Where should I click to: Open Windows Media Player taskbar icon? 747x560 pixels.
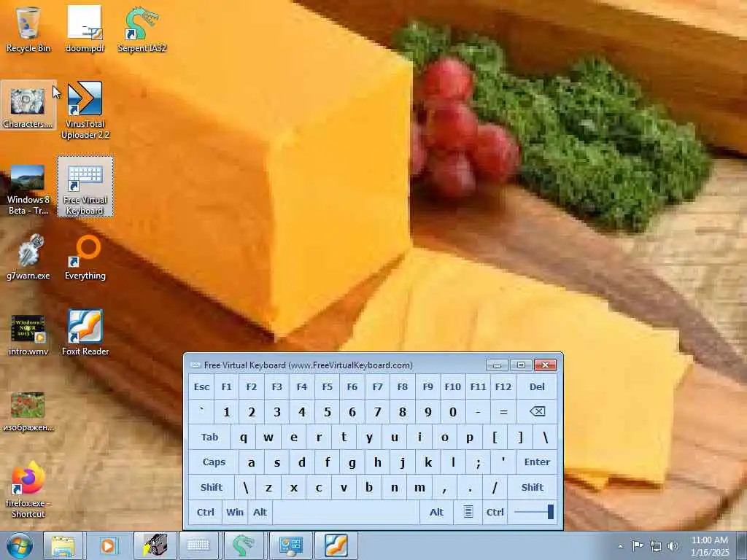point(108,545)
